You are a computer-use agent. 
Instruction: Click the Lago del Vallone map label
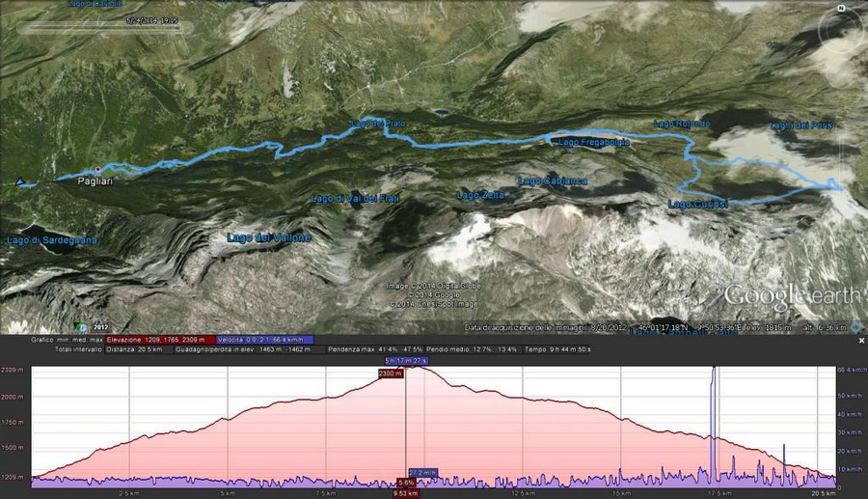tap(269, 237)
